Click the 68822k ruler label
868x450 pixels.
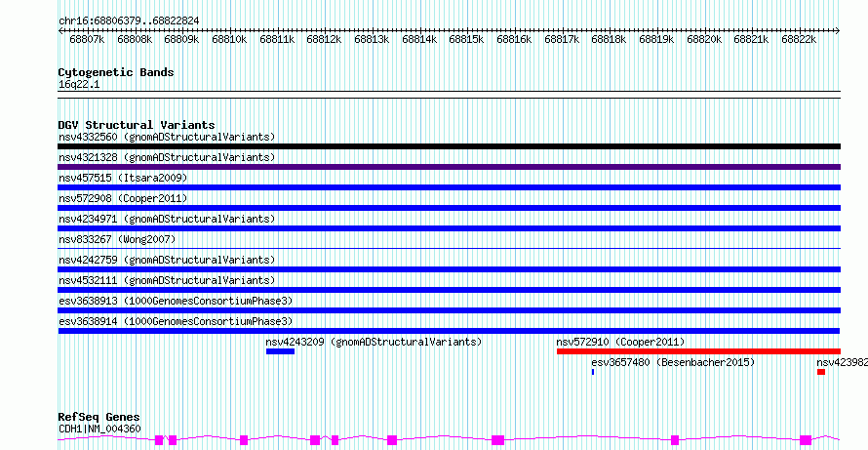(798, 39)
